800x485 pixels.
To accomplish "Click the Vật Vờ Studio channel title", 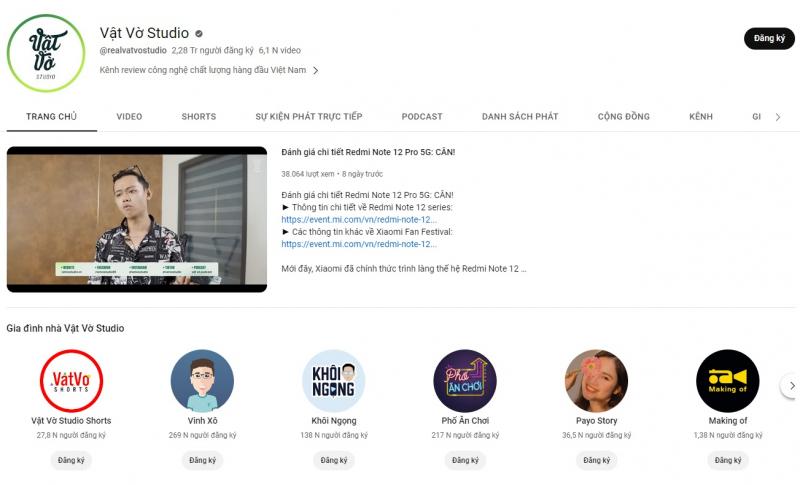I will point(144,33).
